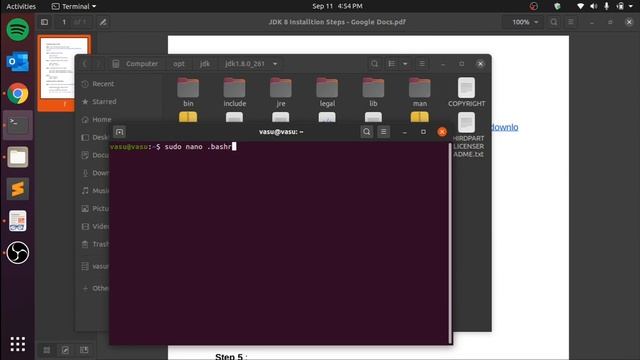Click the page number field in PDF viewer
Screen dimensions: 640x360
click(64, 22)
